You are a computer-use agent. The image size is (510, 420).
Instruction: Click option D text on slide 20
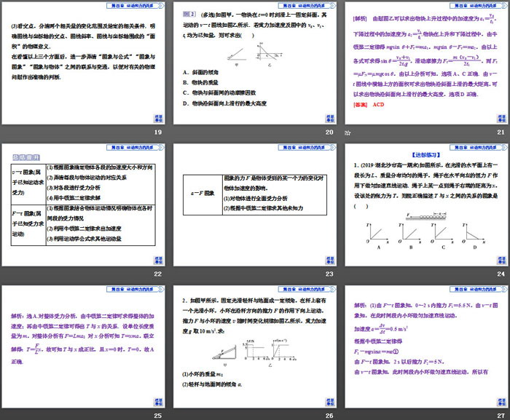(224, 103)
